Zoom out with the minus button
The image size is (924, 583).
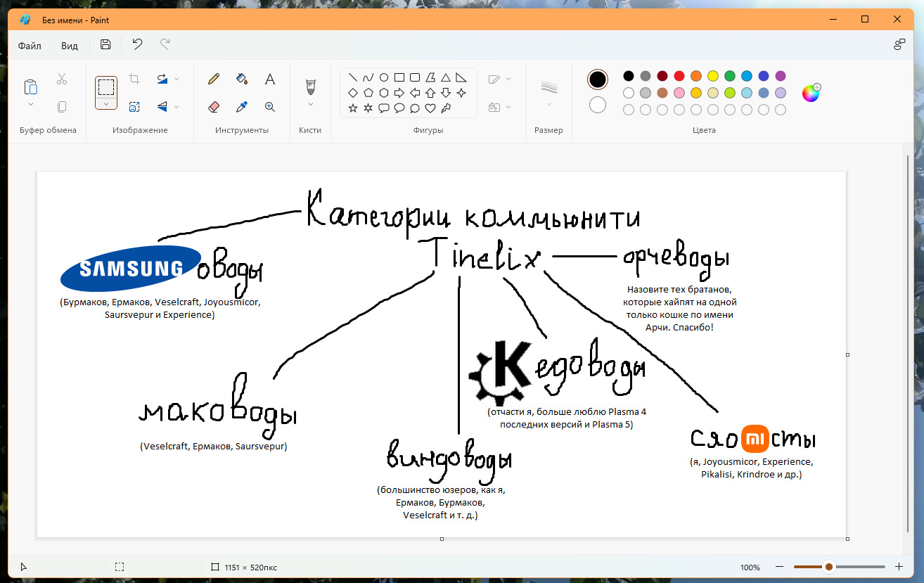pyautogui.click(x=779, y=567)
